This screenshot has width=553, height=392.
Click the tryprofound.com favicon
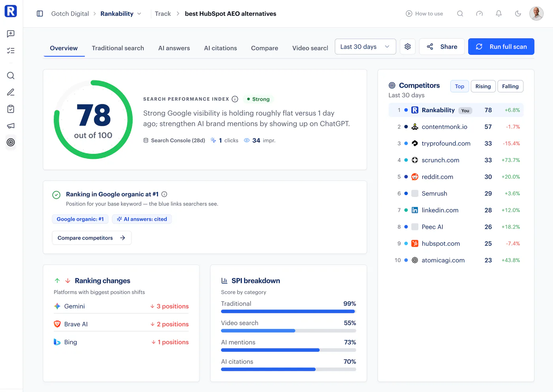click(415, 143)
